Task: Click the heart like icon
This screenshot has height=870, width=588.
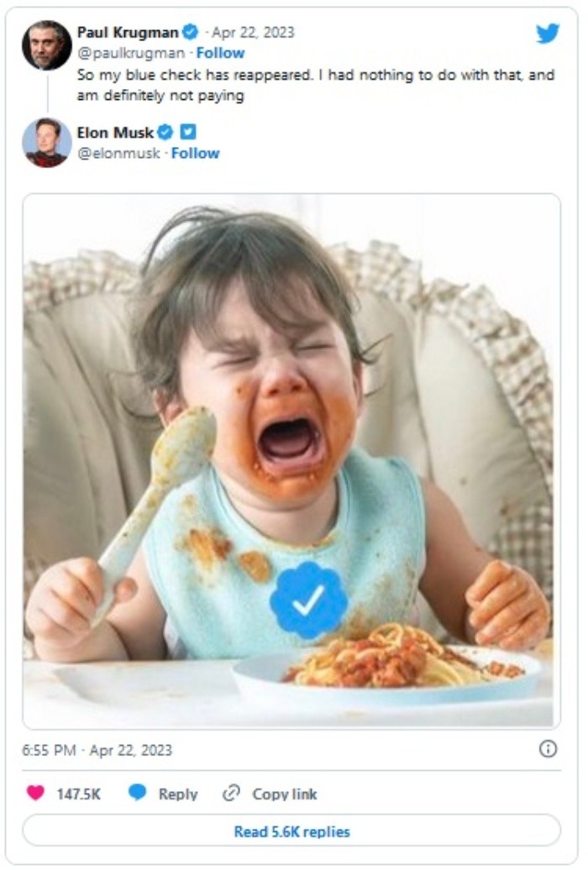Action: click(35, 793)
